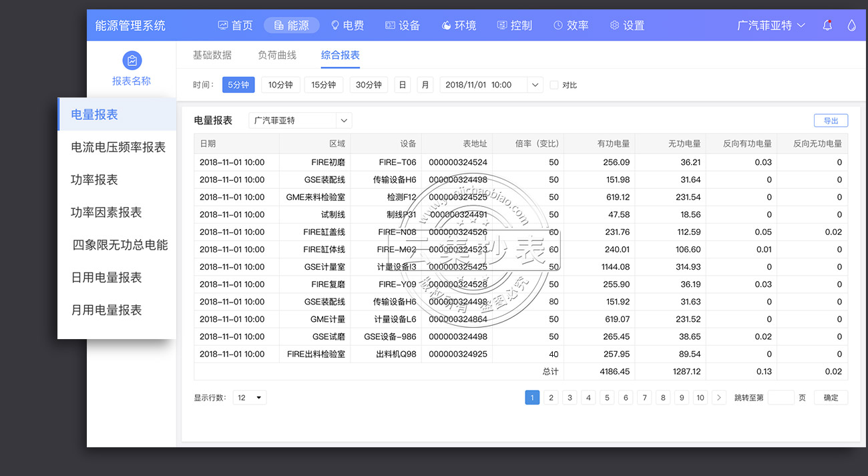Expand the 广汽菲亚特 account dropdown in header
Screen dimensions: 868x476
tap(771, 25)
